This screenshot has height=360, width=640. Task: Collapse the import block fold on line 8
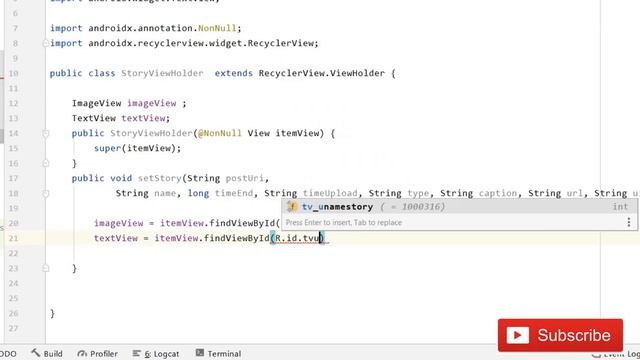point(46,43)
